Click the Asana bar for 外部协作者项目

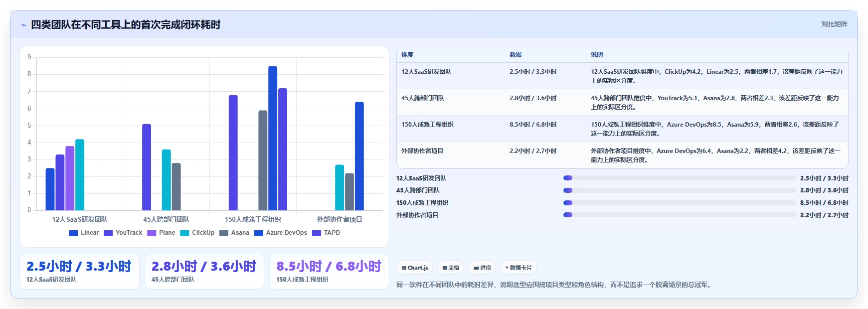coord(349,192)
